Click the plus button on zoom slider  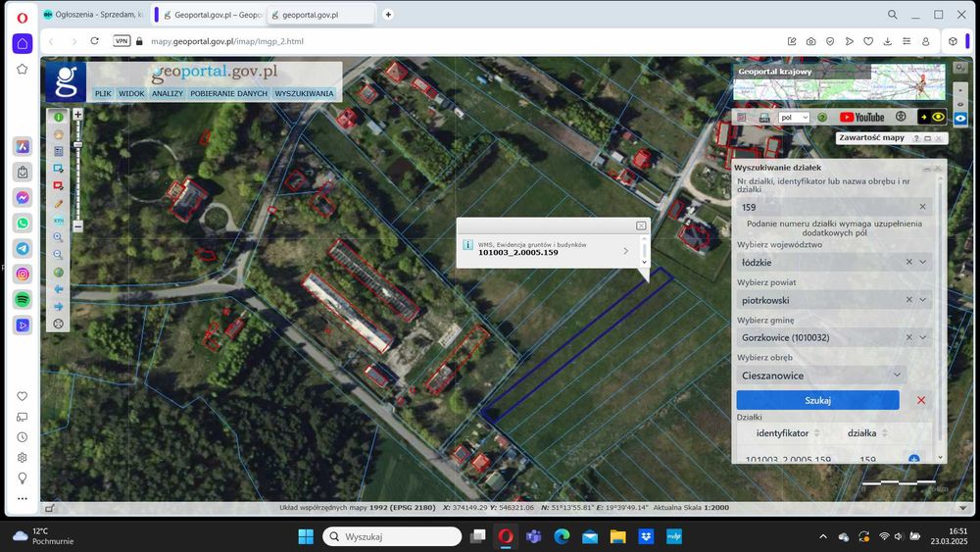77,115
